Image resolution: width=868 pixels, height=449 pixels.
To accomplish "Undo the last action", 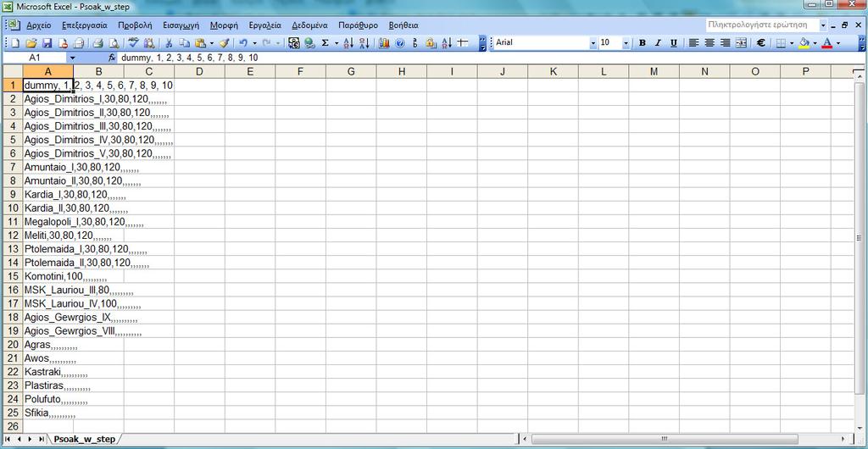I will tap(243, 43).
